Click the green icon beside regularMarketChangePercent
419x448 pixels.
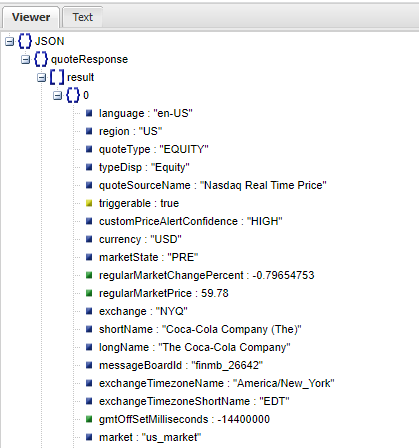[x=89, y=275]
